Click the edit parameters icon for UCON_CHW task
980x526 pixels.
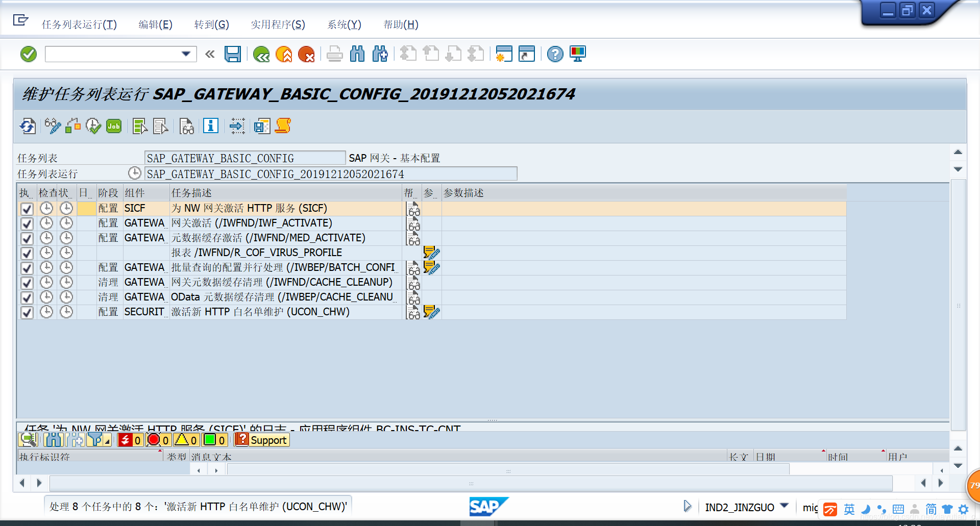[431, 312]
